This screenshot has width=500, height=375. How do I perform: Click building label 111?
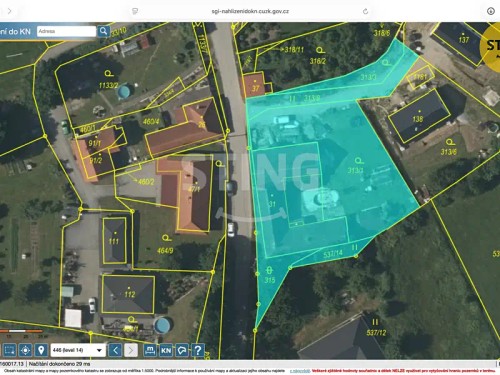click(114, 241)
